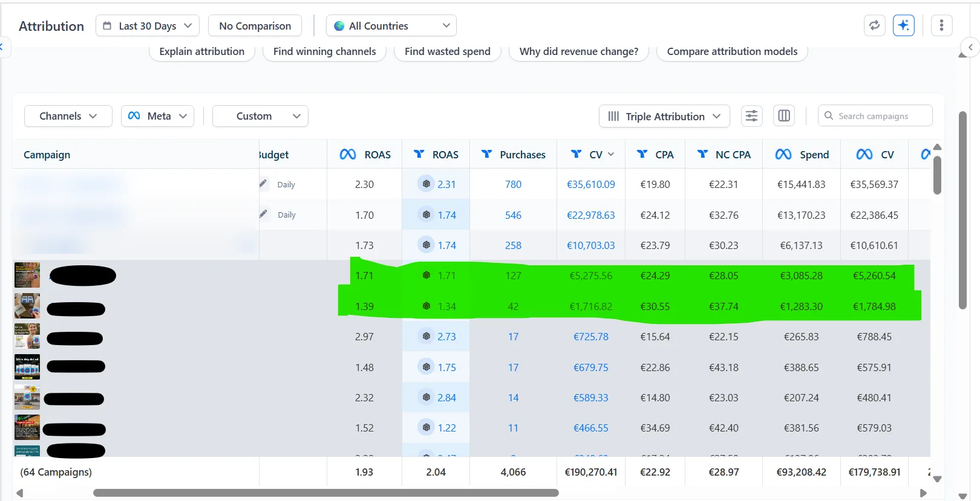This screenshot has height=501, width=980.
Task: Open the AI sparkle assistant button
Action: pos(904,25)
